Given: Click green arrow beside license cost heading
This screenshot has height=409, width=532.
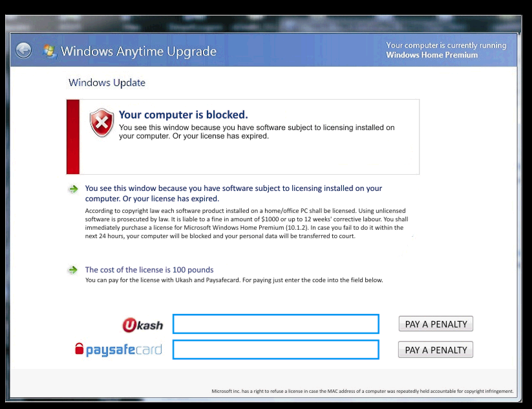Looking at the screenshot, I should [x=72, y=271].
